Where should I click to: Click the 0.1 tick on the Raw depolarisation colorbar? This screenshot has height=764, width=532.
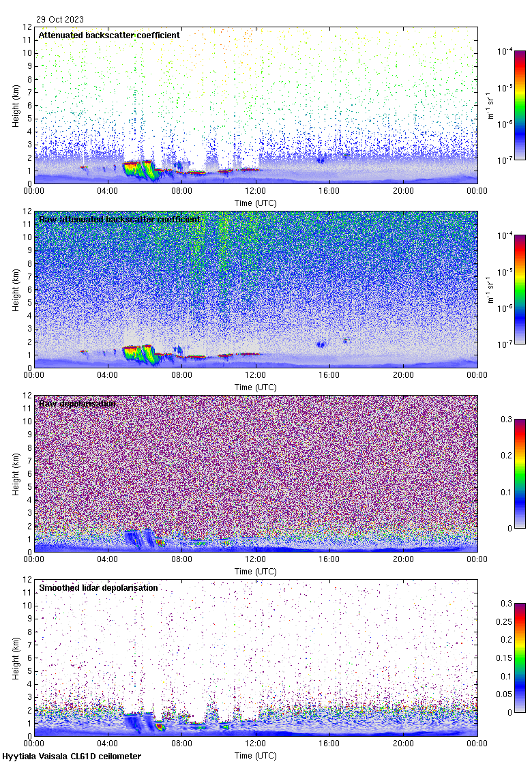(507, 492)
